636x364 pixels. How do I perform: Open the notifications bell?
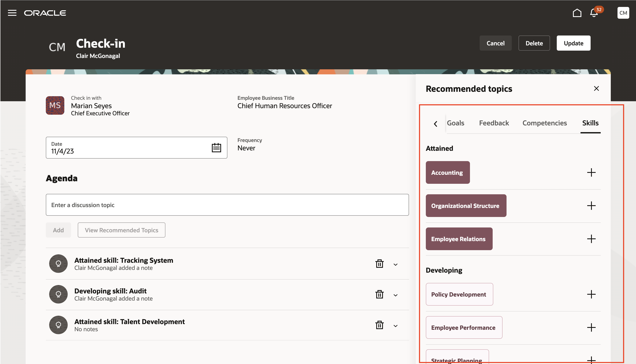594,13
